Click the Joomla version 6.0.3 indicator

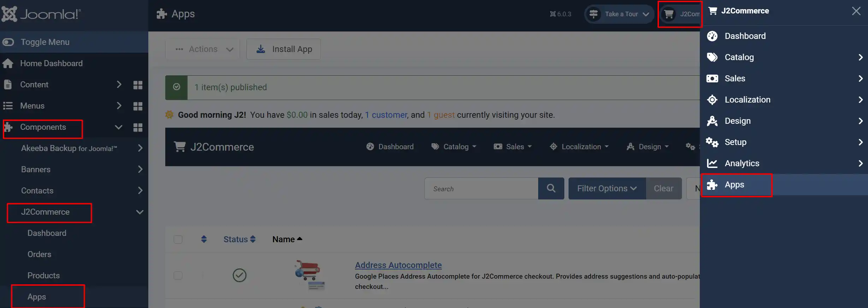point(560,14)
